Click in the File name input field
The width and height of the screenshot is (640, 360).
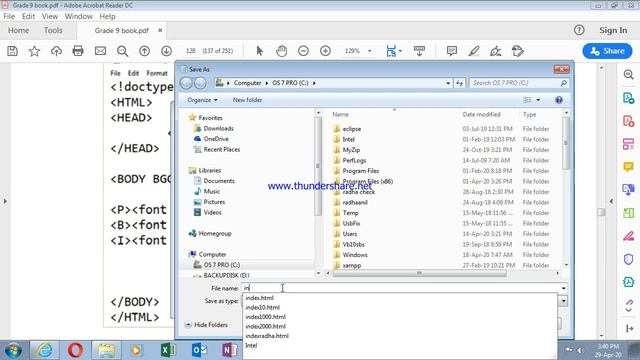401,288
